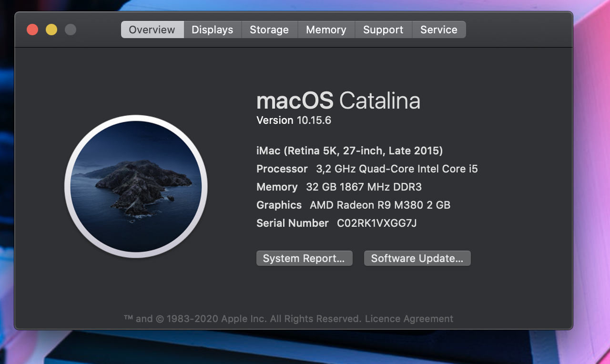Minimize window with the yellow button

[51, 30]
